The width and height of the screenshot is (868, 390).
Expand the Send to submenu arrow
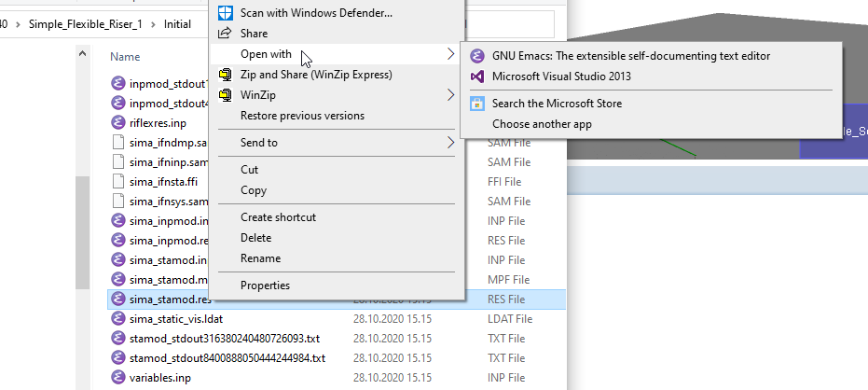[x=451, y=143]
